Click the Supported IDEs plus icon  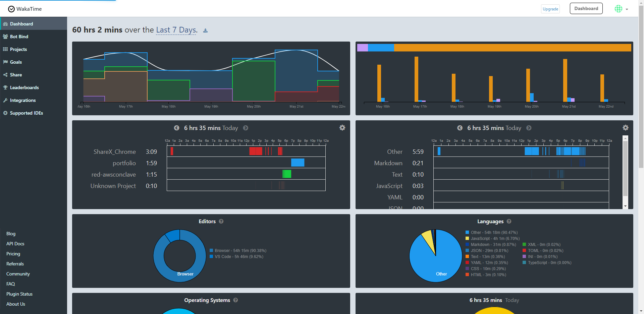tap(5, 113)
